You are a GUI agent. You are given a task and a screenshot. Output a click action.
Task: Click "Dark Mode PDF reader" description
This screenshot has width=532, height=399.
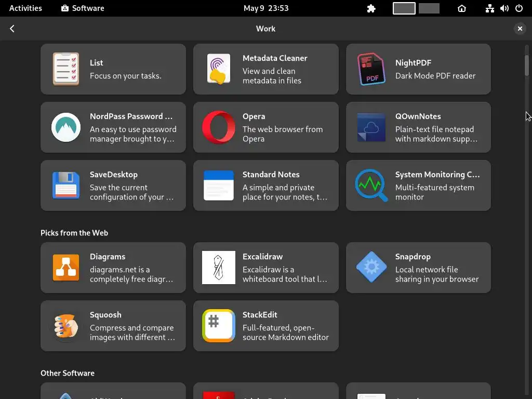(x=435, y=76)
